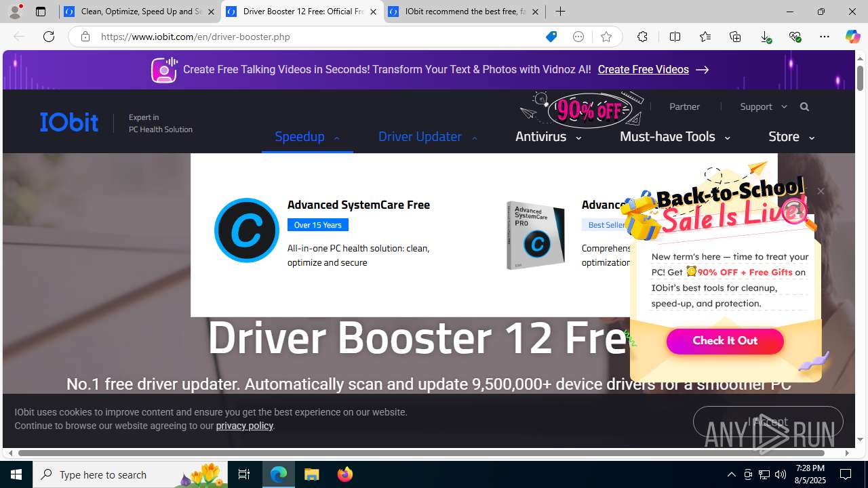
Task: Click the vertical scrollbar down arrow
Action: tap(860, 440)
